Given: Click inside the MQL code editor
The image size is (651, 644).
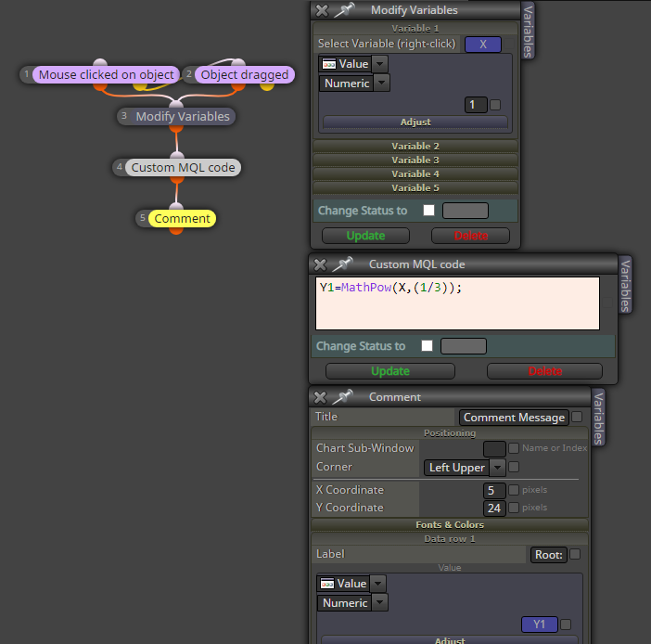Looking at the screenshot, I should [457, 303].
